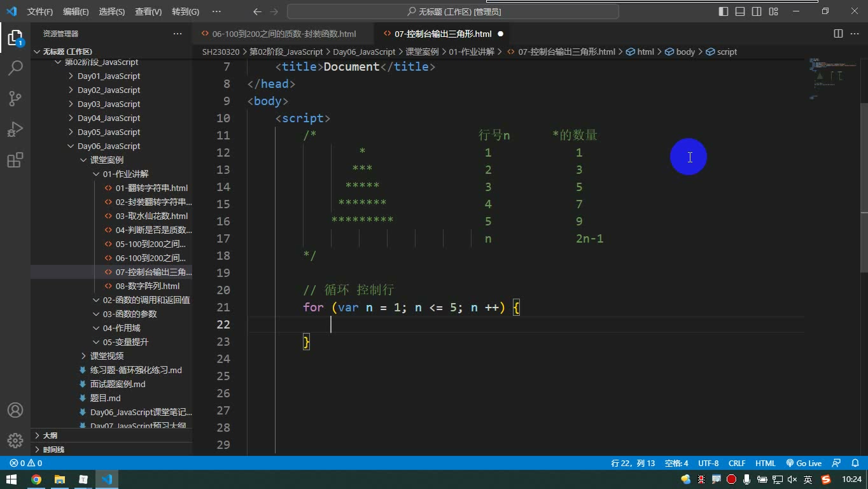This screenshot has height=489, width=868.
Task: Toggle the bottom panel layout button
Action: tap(740, 11)
